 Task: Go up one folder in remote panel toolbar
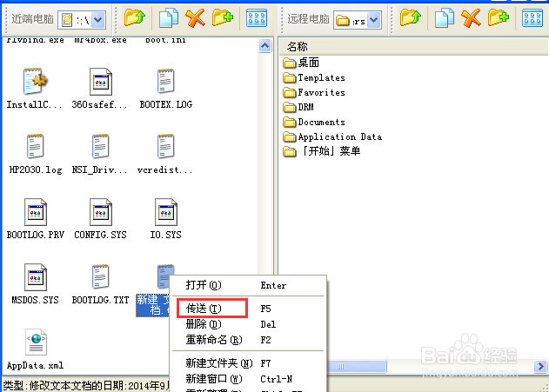coord(411,18)
